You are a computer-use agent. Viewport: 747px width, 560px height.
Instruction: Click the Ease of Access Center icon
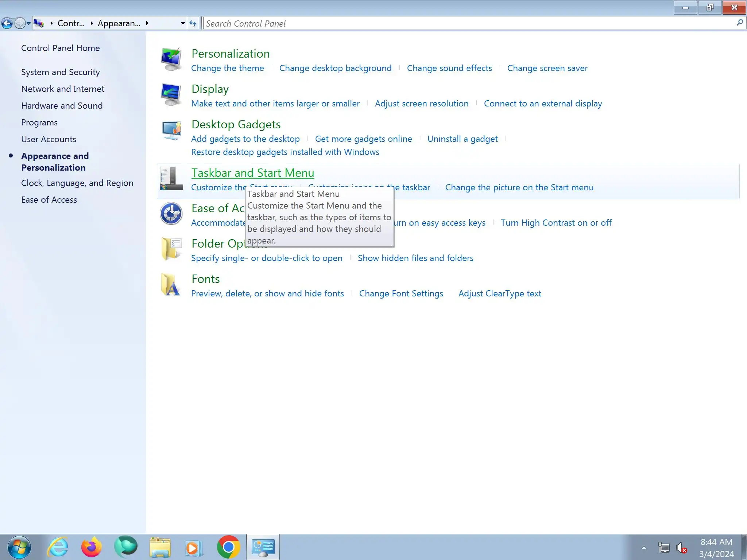(171, 214)
